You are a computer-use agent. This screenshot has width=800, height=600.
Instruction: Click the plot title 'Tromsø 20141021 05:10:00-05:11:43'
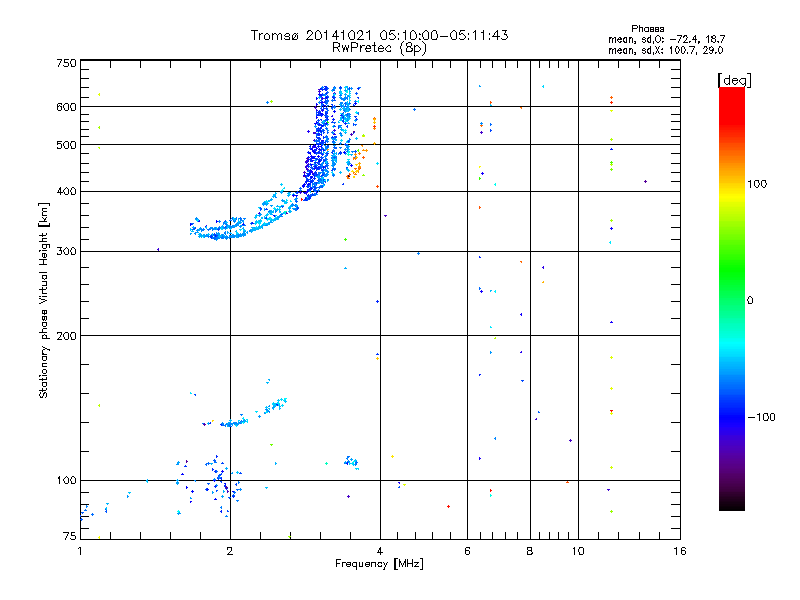(379, 35)
